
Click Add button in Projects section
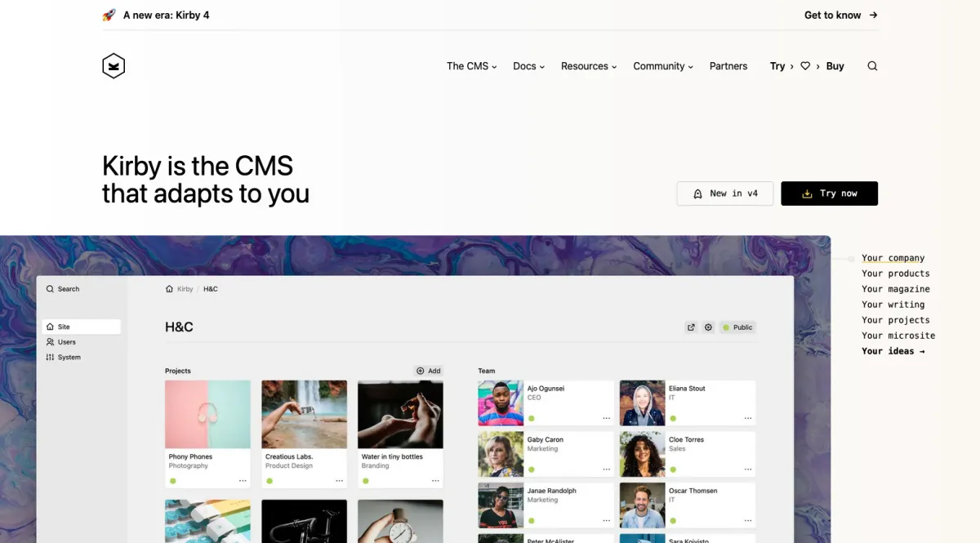(429, 371)
